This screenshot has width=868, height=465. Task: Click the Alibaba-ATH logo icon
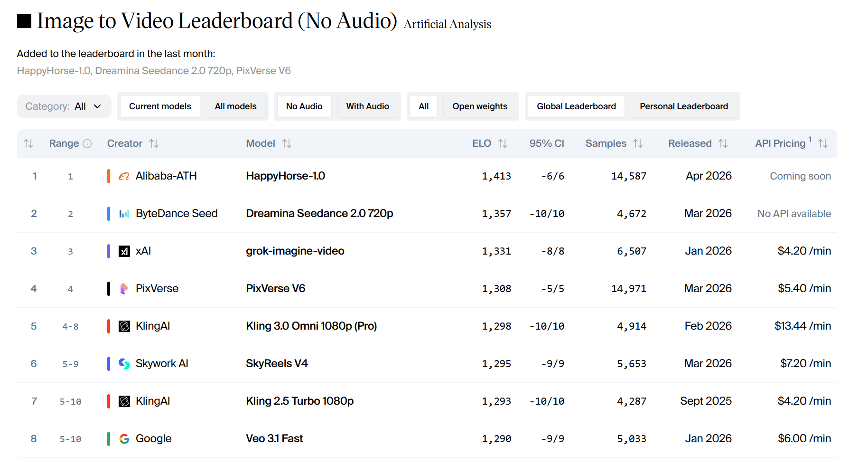coord(124,176)
